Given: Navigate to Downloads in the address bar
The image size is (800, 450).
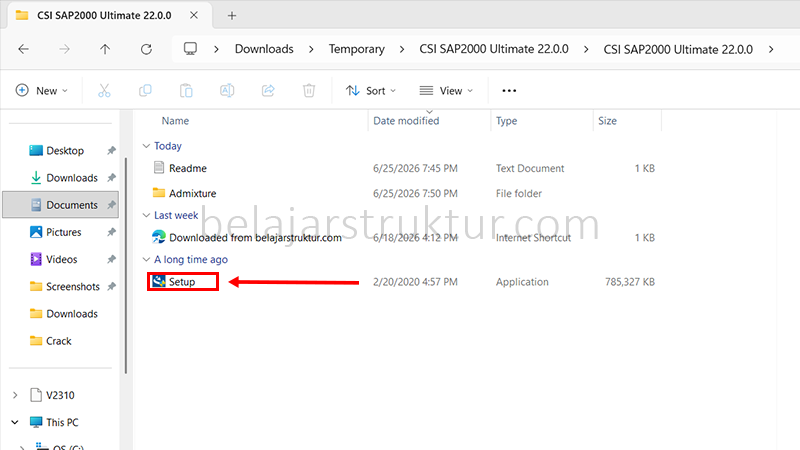Looking at the screenshot, I should point(264,49).
